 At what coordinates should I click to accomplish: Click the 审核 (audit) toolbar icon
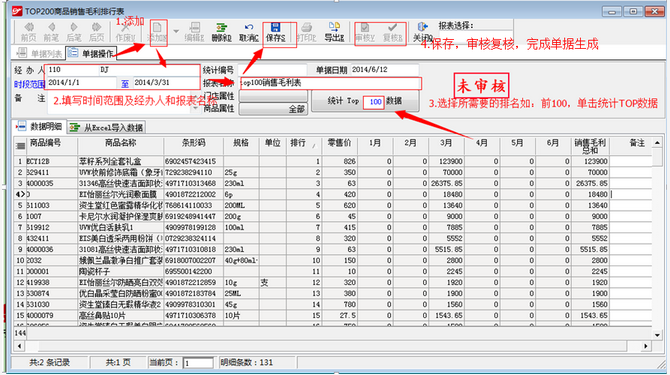pyautogui.click(x=364, y=32)
